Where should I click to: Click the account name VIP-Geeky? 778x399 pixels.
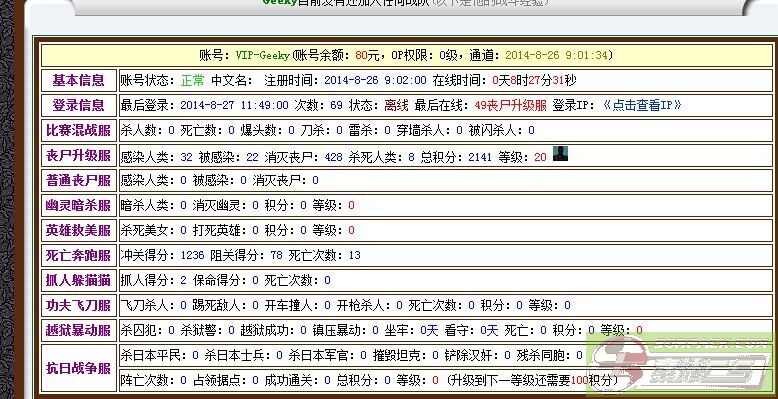262,55
